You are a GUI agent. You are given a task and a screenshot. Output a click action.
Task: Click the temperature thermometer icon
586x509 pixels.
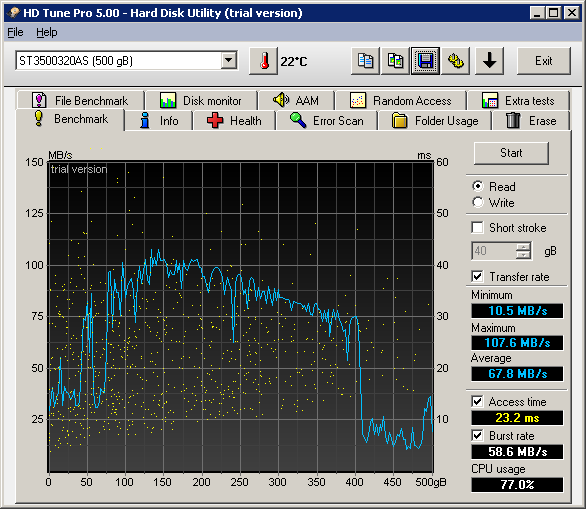(264, 61)
